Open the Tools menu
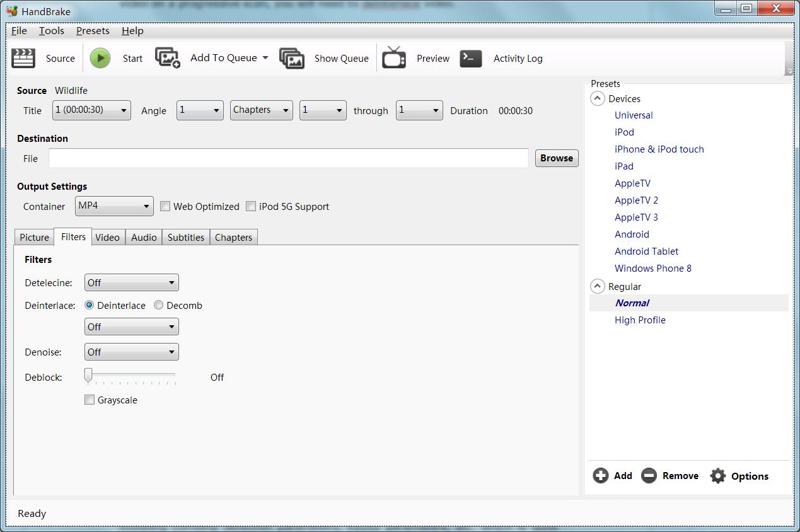This screenshot has height=532, width=800. pos(52,31)
